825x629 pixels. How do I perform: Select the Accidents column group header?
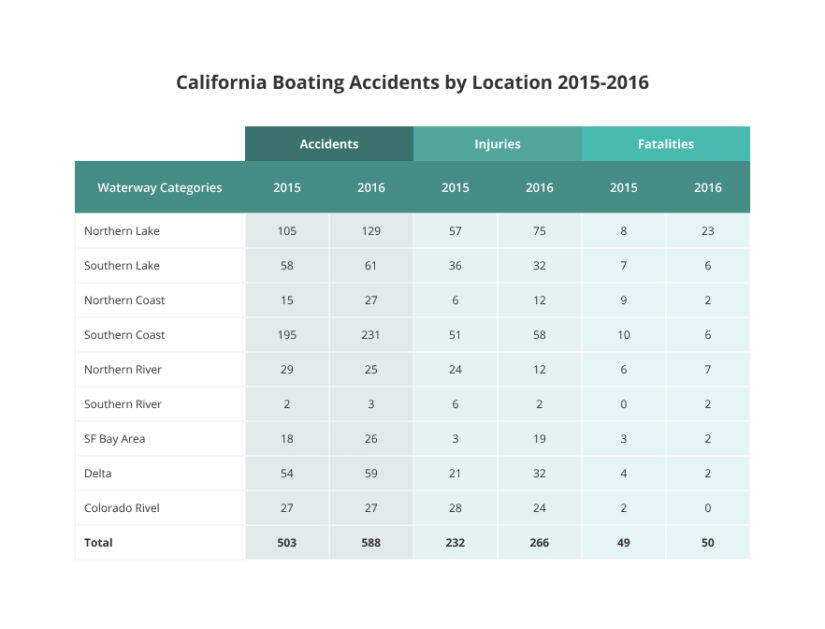pos(329,144)
